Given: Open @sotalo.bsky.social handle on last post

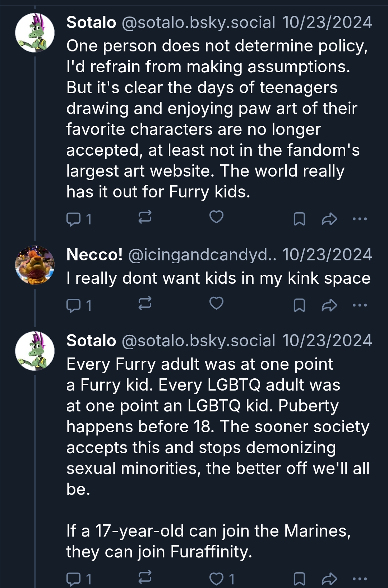Looking at the screenshot, I should [198, 341].
